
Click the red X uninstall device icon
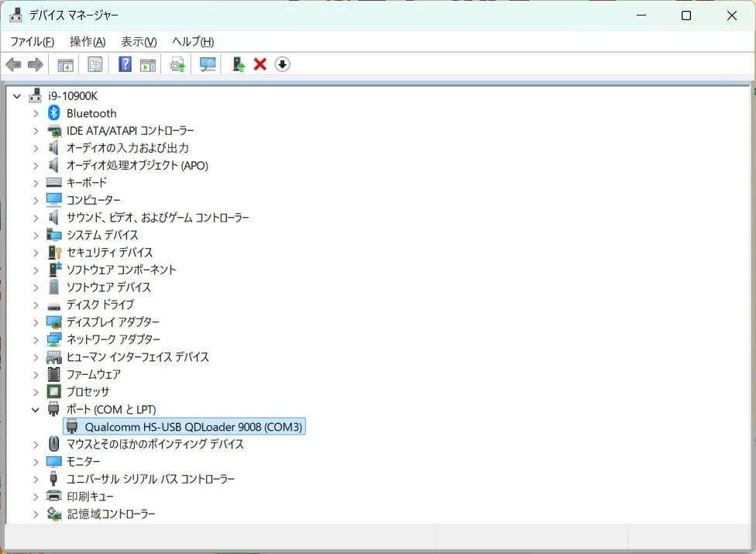(x=260, y=64)
